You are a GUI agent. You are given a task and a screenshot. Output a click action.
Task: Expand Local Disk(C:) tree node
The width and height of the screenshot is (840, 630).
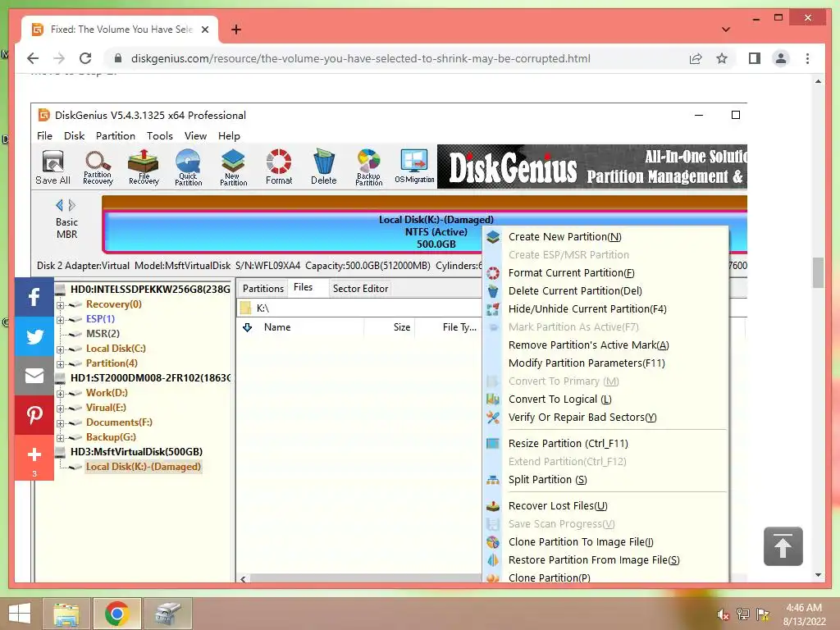click(60, 349)
